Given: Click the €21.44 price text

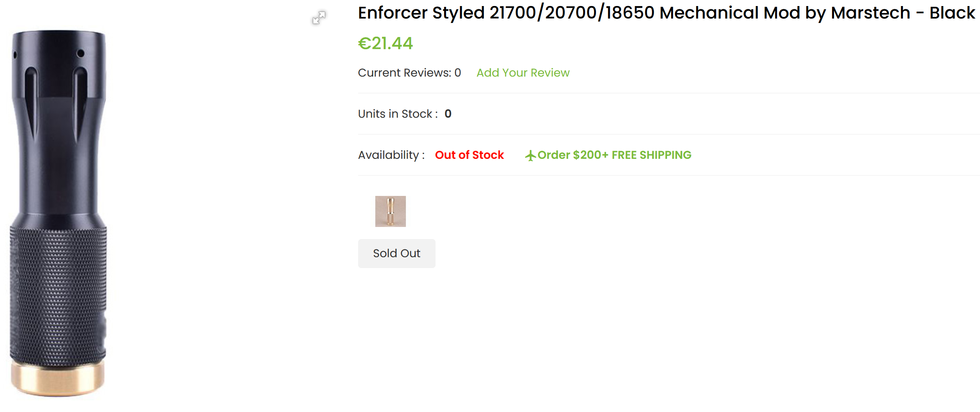Looking at the screenshot, I should (386, 44).
